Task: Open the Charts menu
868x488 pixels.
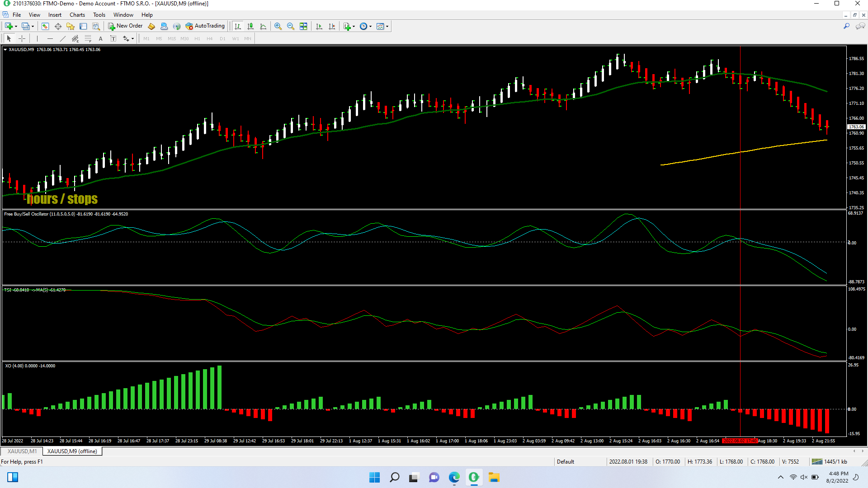Action: click(77, 15)
